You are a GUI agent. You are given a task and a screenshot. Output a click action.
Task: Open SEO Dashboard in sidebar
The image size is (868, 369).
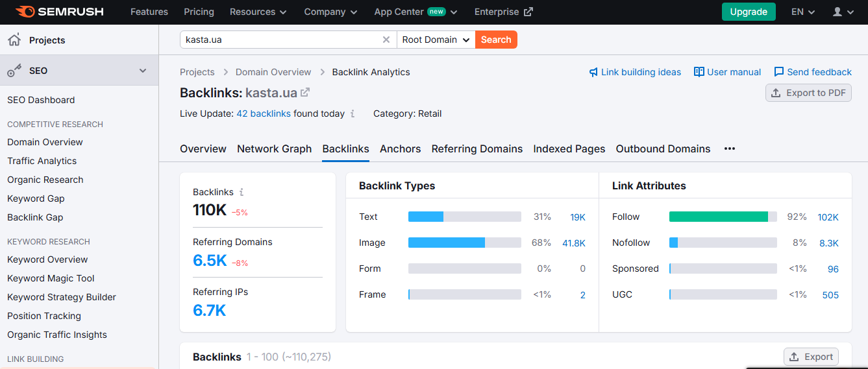click(41, 100)
